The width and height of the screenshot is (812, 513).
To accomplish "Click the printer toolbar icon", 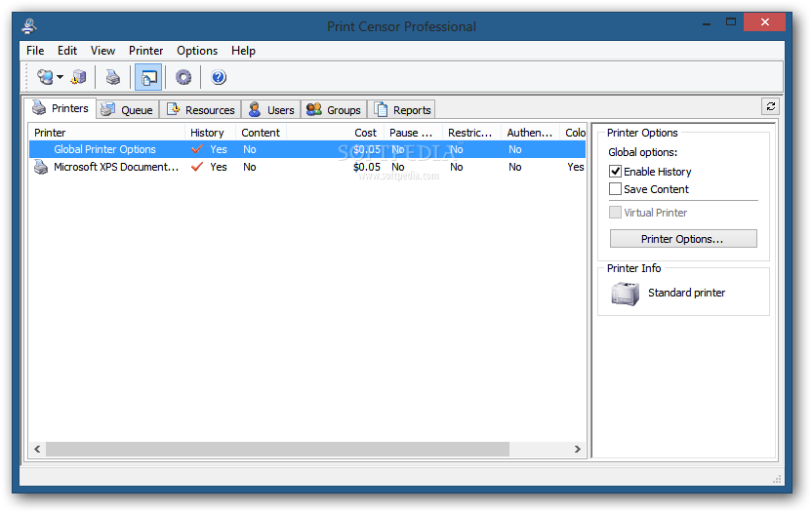I will (x=113, y=78).
